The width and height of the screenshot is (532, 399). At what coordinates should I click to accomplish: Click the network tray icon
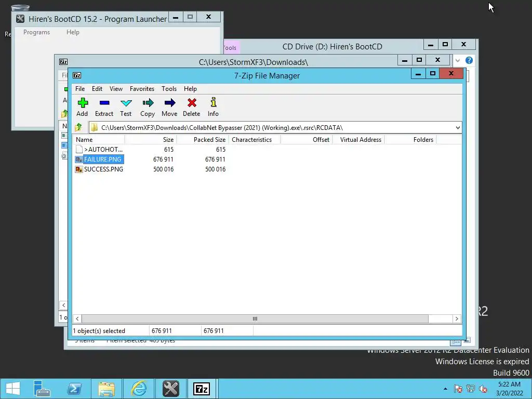tap(471, 389)
